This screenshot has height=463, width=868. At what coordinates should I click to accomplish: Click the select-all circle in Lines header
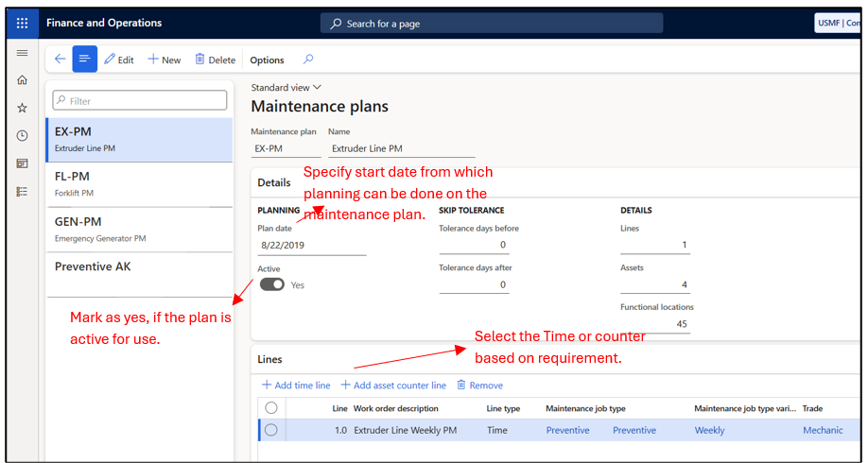tap(271, 408)
